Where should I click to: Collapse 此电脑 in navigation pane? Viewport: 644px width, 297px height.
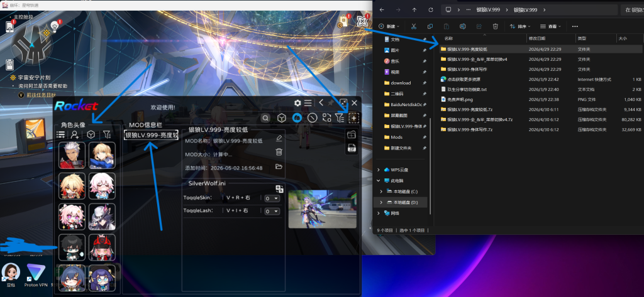[x=378, y=180]
